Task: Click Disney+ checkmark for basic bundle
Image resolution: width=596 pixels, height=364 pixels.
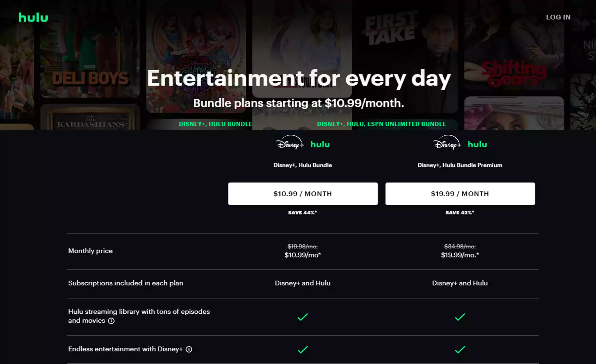Action: pyautogui.click(x=303, y=349)
